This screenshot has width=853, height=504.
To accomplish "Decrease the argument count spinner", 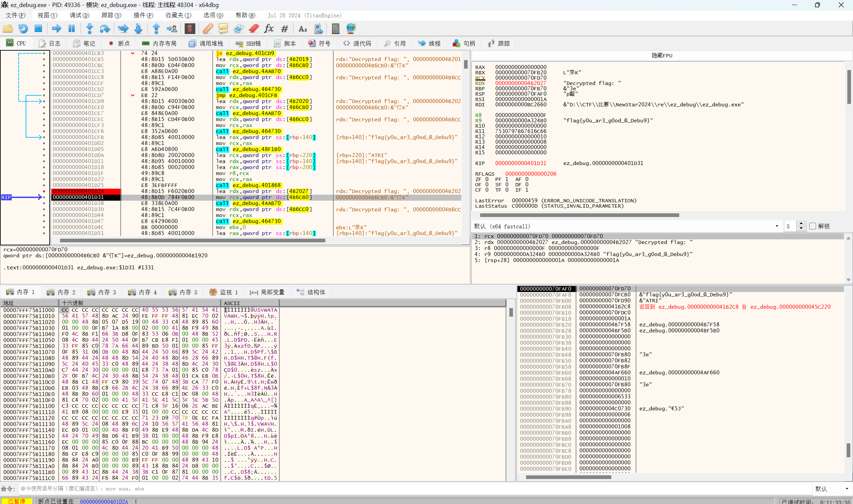I will 801,229.
